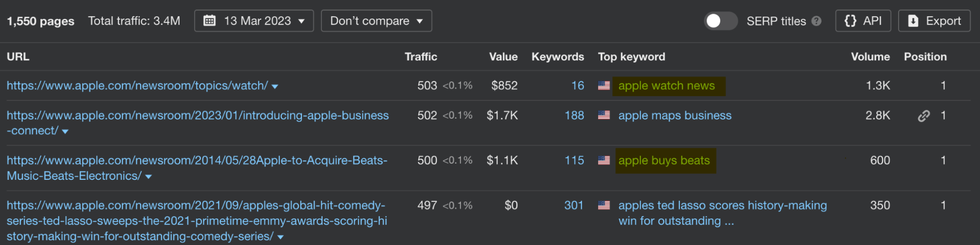Sort by the Keywords column header
Screen dimensions: 980x245
point(557,57)
